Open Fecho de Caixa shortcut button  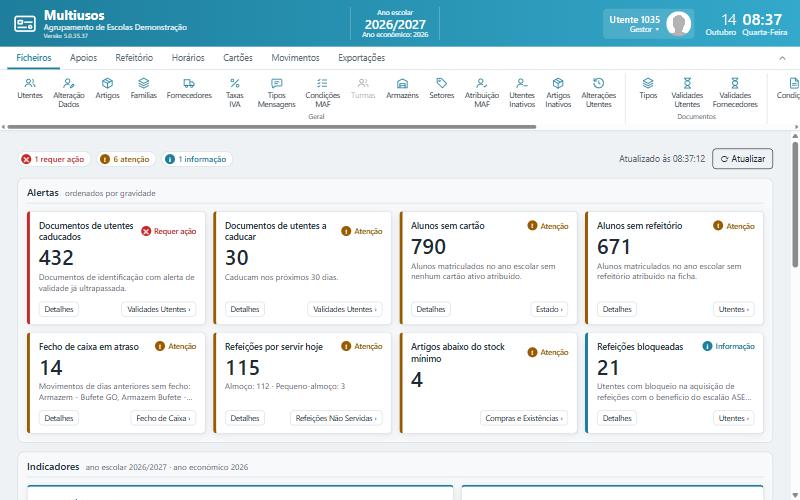pos(163,418)
